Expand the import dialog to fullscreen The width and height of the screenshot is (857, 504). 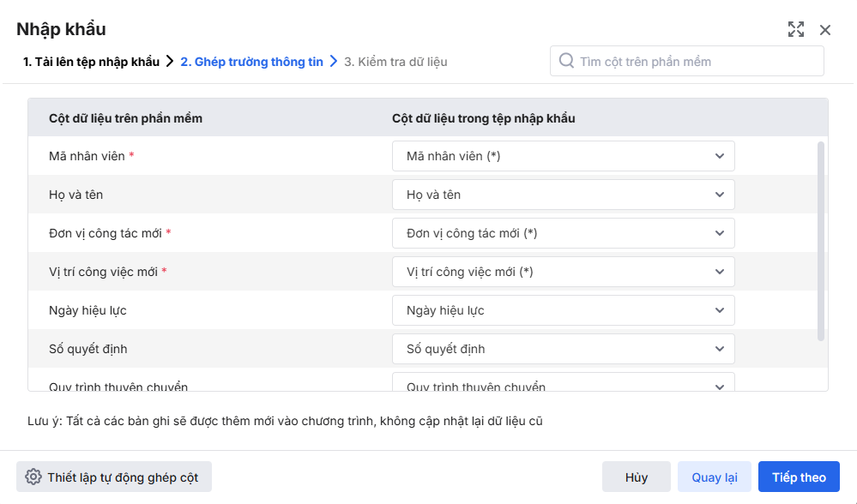tap(796, 30)
